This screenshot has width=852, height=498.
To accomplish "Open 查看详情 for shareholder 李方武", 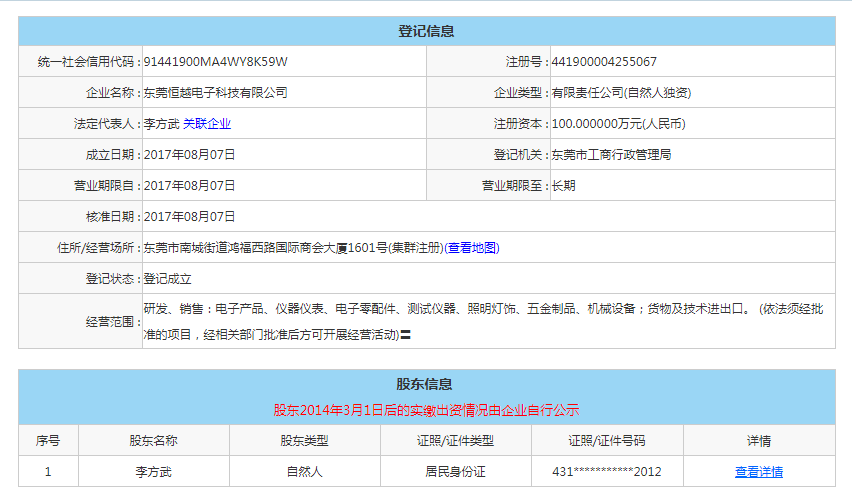I will (758, 472).
